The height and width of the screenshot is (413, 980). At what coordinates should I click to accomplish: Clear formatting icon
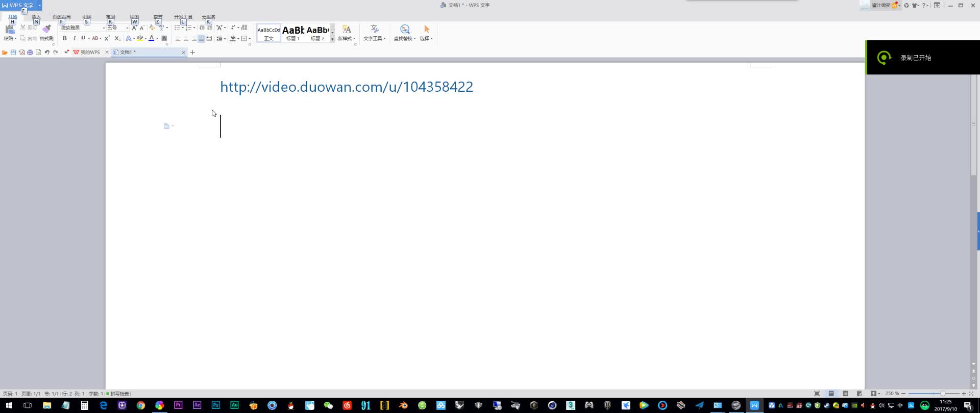[152, 28]
